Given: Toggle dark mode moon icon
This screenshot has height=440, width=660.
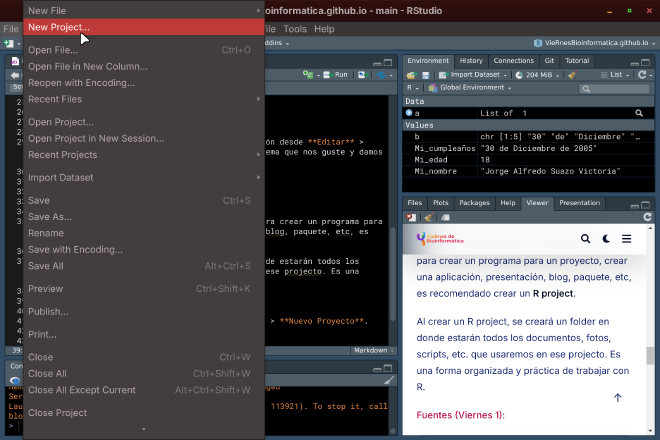Looking at the screenshot, I should click(606, 239).
